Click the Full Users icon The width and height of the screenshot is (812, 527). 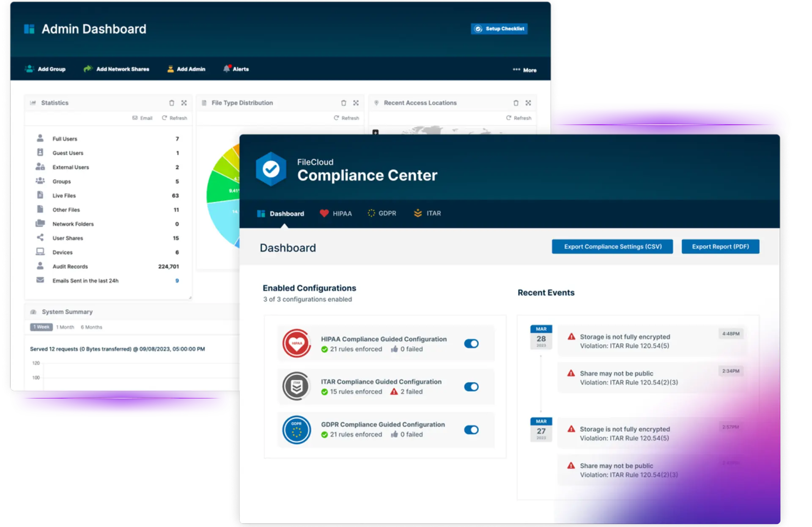click(40, 138)
